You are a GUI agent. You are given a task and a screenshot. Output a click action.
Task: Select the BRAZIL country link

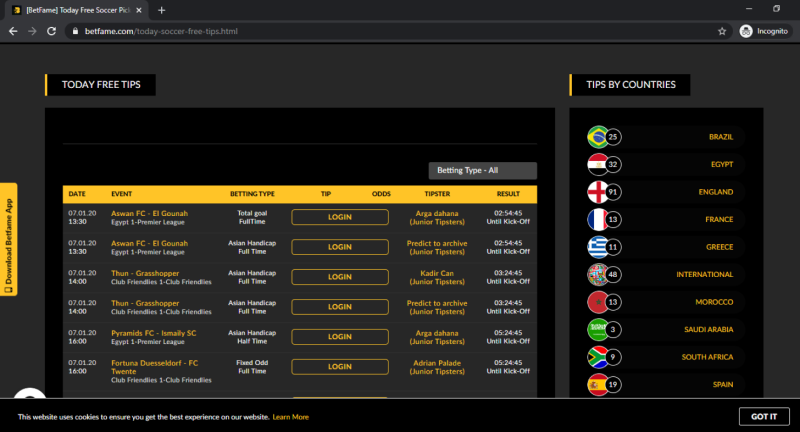coord(721,137)
